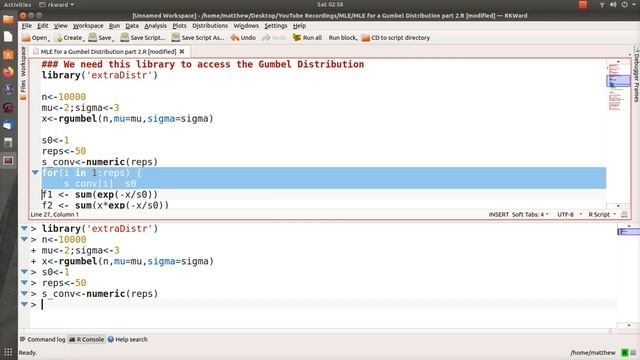Click Save Script As... in the toolbar

tap(198, 38)
